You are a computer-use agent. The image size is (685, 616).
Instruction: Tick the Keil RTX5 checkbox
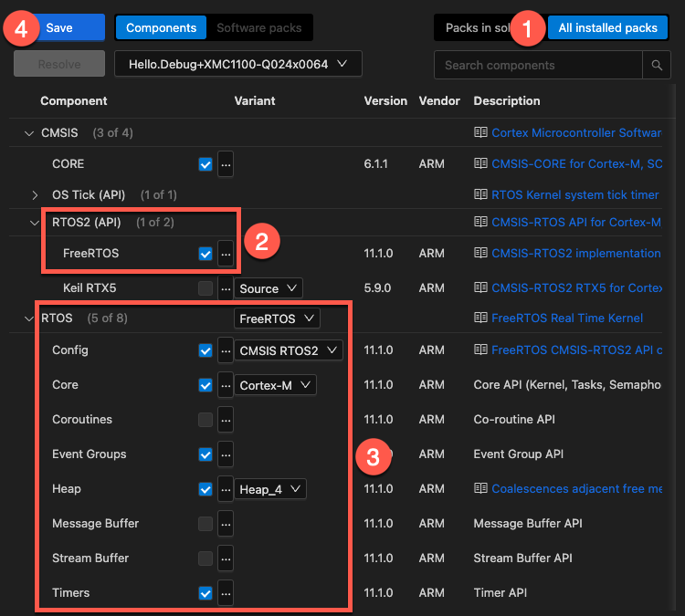coord(205,288)
